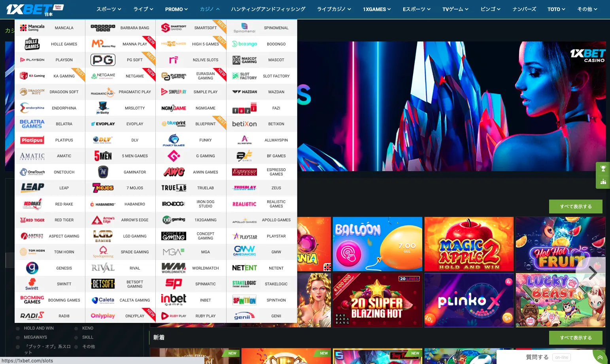Image resolution: width=610 pixels, height=364 pixels.
Task: Choose the Pragmatic Play logo icon
Action: tap(103, 92)
